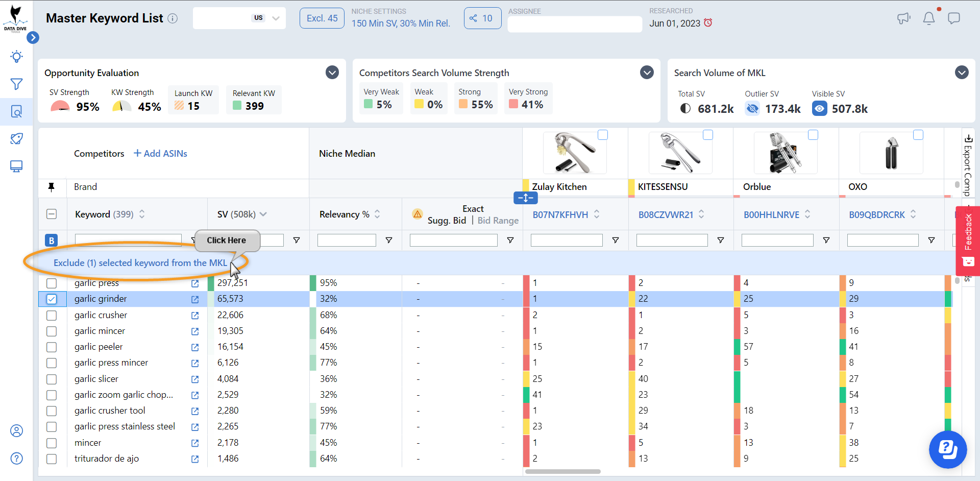The image size is (980, 481).
Task: Click the share 10 button
Action: coord(482,18)
